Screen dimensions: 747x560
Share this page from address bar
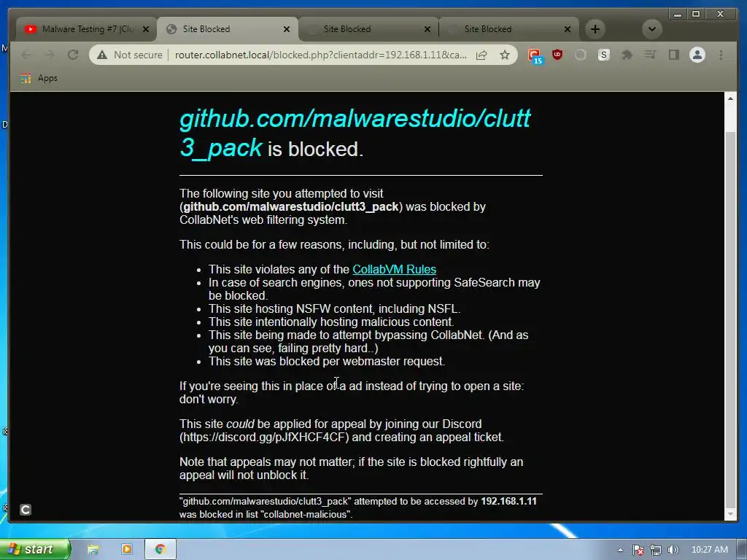[x=481, y=55]
